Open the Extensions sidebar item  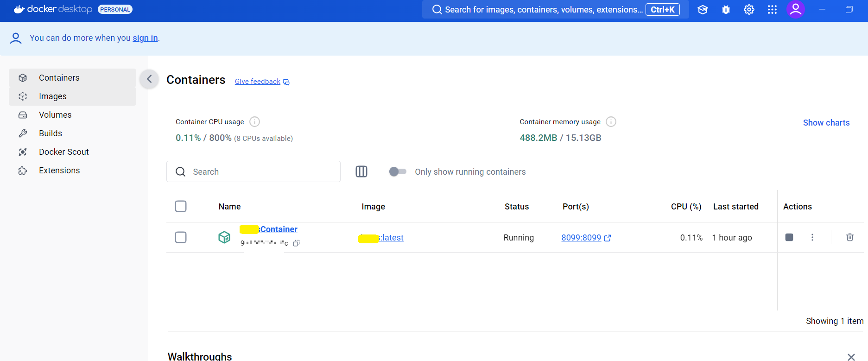pos(72,171)
